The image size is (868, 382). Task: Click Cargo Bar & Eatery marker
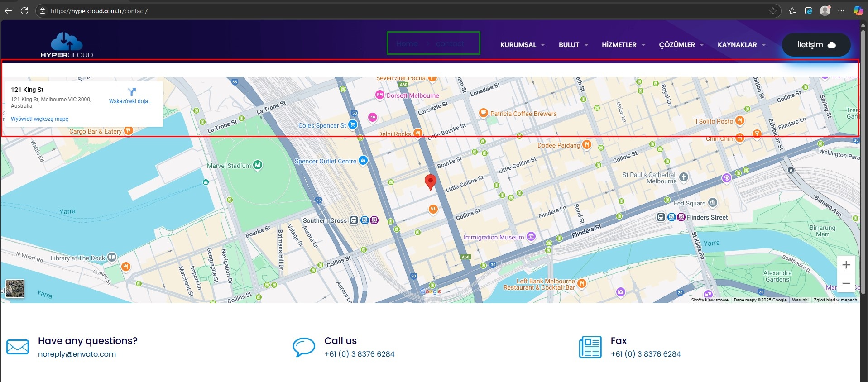[129, 131]
